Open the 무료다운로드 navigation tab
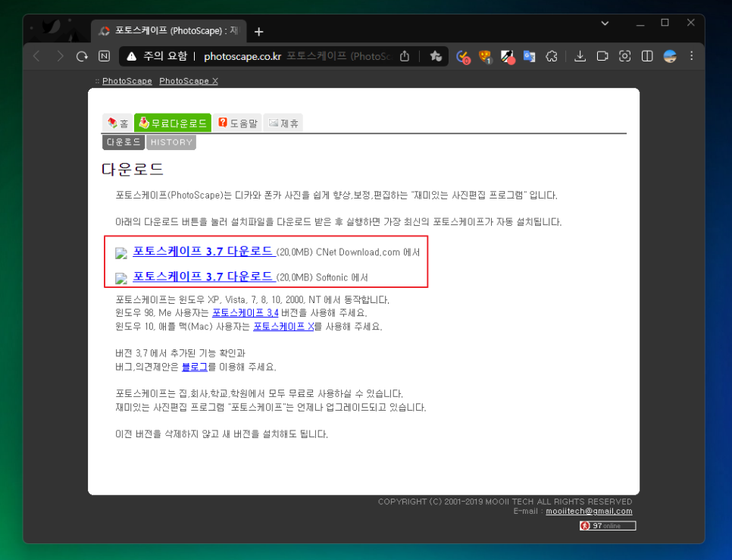The width and height of the screenshot is (732, 560). click(x=173, y=123)
